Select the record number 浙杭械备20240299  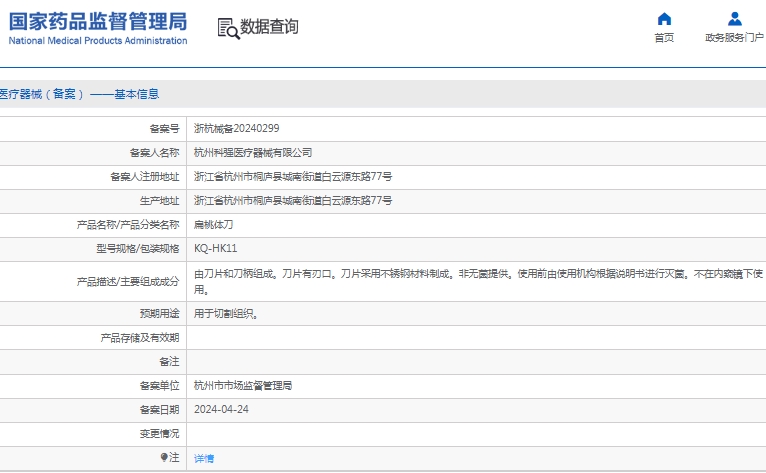click(236, 129)
